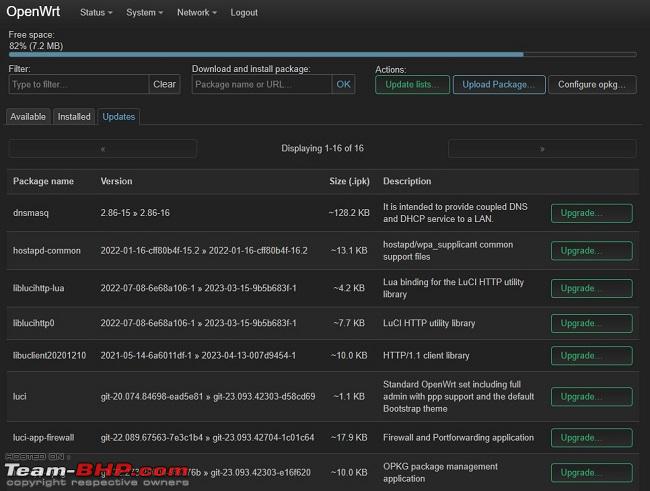The width and height of the screenshot is (650, 491).
Task: Click the free space progress bar
Action: [x=323, y=54]
